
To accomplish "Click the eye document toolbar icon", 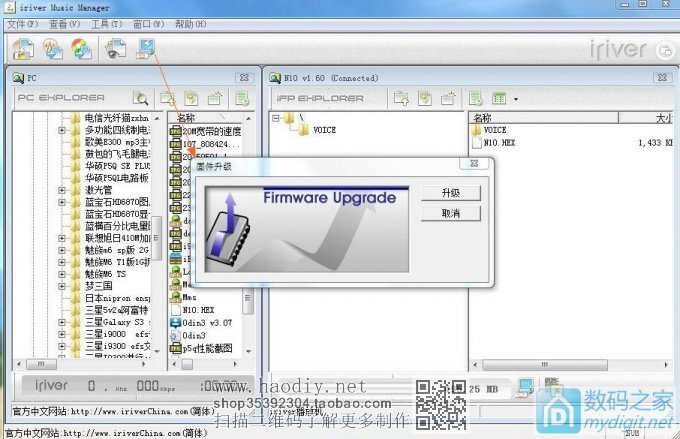I will (116, 47).
